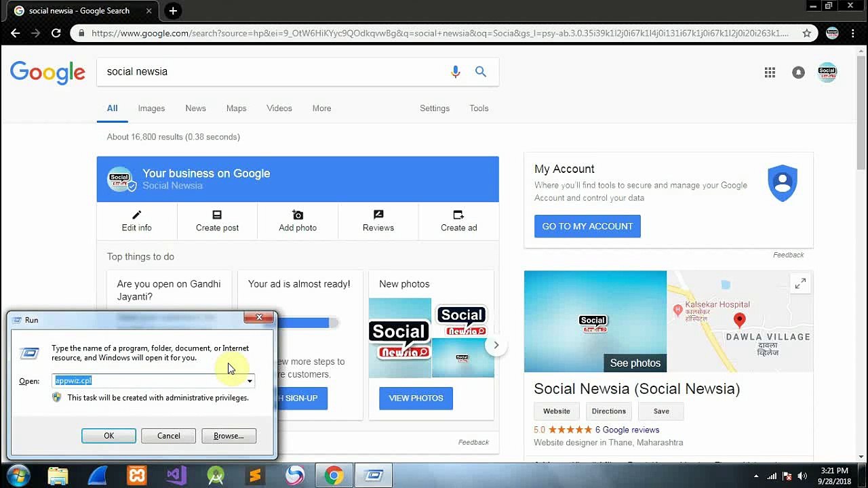The image size is (868, 488).
Task: Click Create post in business panel
Action: (x=217, y=221)
